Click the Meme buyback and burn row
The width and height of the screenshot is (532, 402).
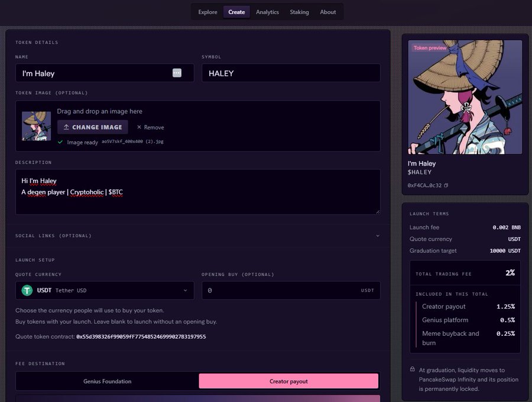click(468, 338)
